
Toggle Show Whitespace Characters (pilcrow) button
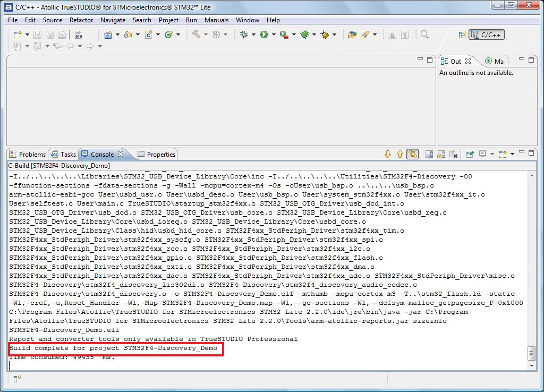(x=404, y=35)
